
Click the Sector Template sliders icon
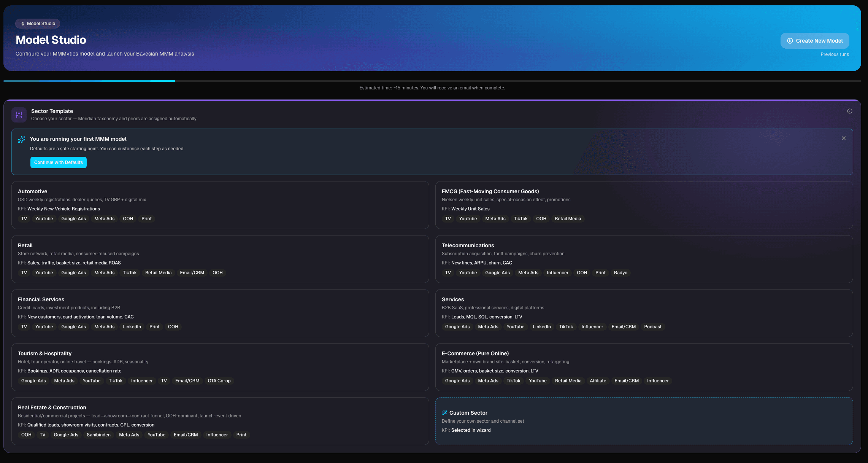(19, 115)
